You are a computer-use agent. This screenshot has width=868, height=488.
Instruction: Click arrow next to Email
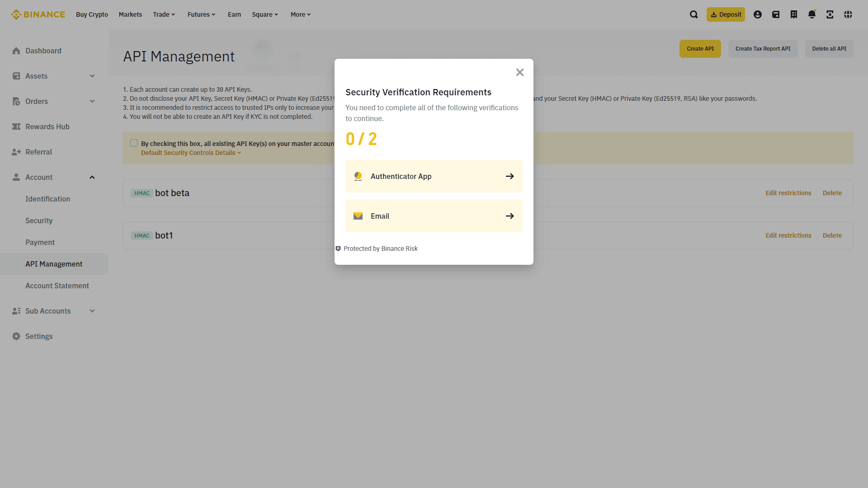click(x=510, y=216)
